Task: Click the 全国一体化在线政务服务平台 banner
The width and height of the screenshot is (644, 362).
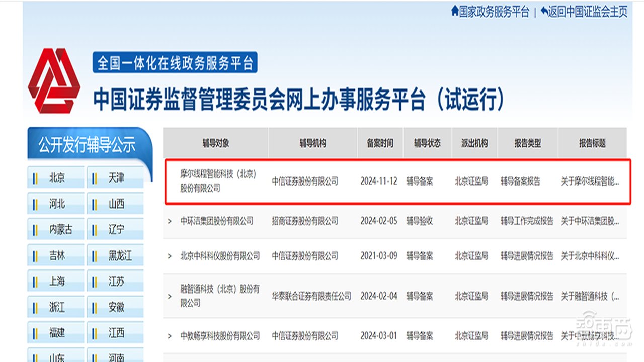Action: pyautogui.click(x=175, y=62)
